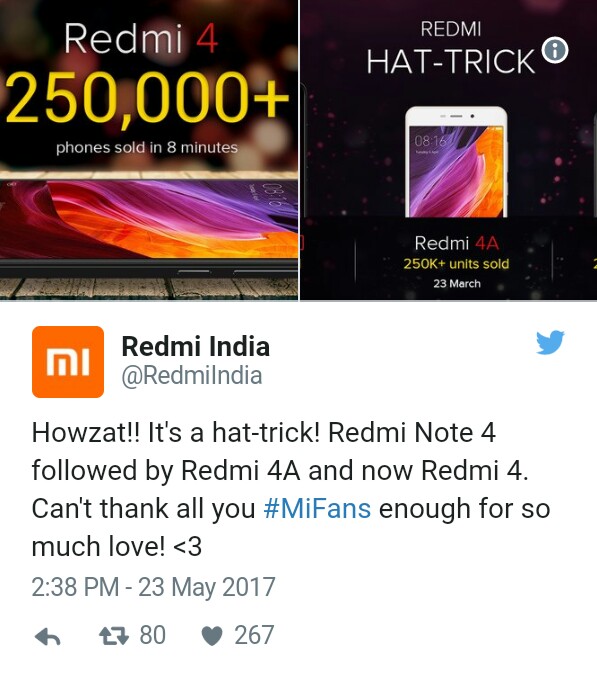
Task: Click the REDMI HAT-TRICK heading
Action: (451, 48)
